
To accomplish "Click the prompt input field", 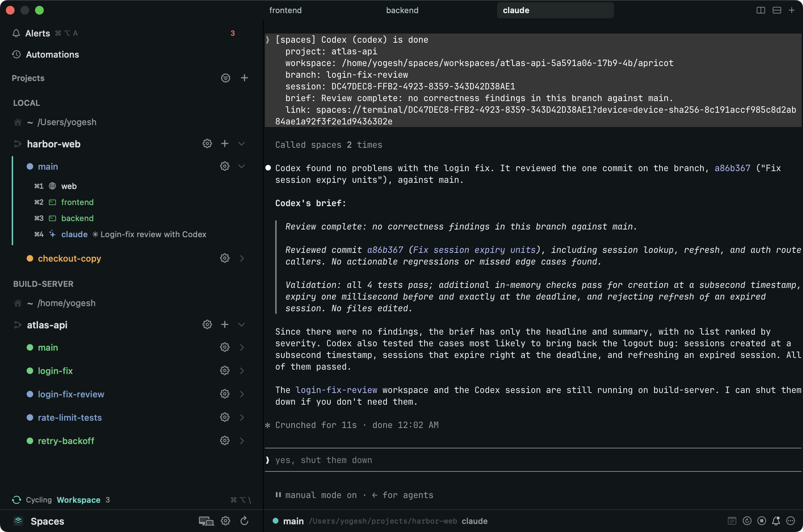I will 533,460.
